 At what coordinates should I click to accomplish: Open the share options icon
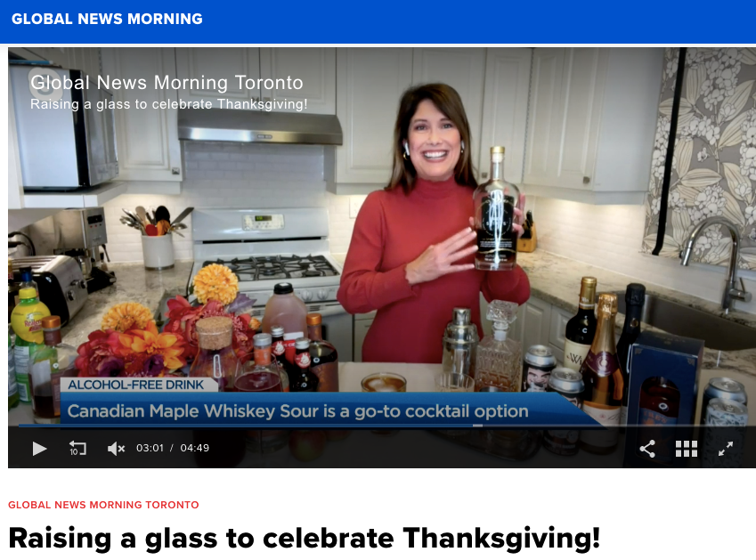(647, 449)
